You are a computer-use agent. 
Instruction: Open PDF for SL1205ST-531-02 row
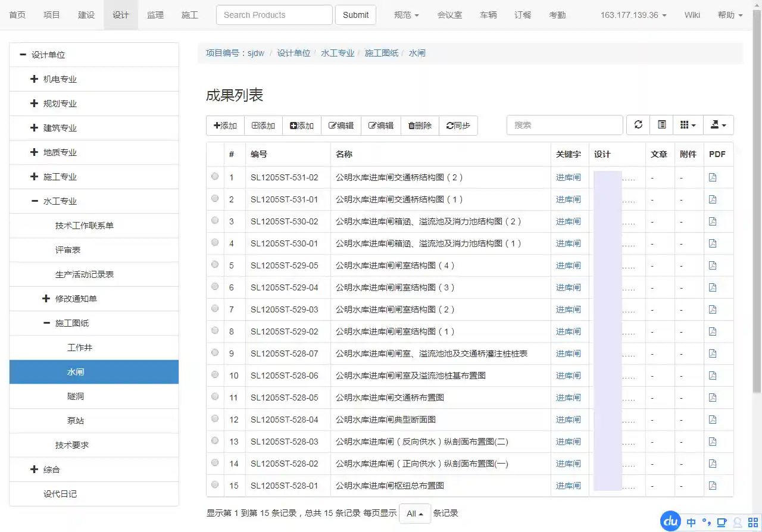[x=713, y=177]
